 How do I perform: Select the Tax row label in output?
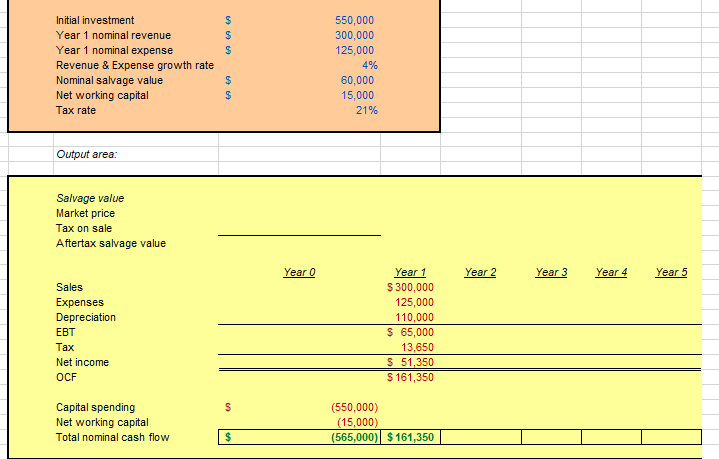tap(65, 348)
